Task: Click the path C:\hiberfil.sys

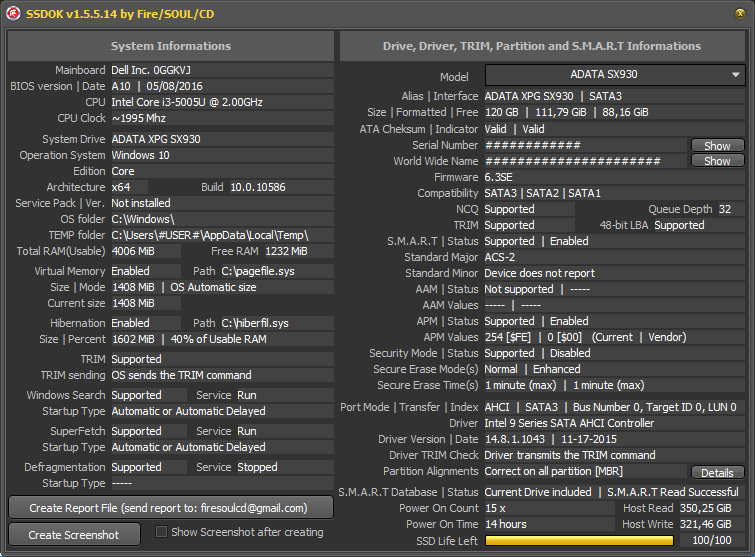Action: click(x=255, y=323)
